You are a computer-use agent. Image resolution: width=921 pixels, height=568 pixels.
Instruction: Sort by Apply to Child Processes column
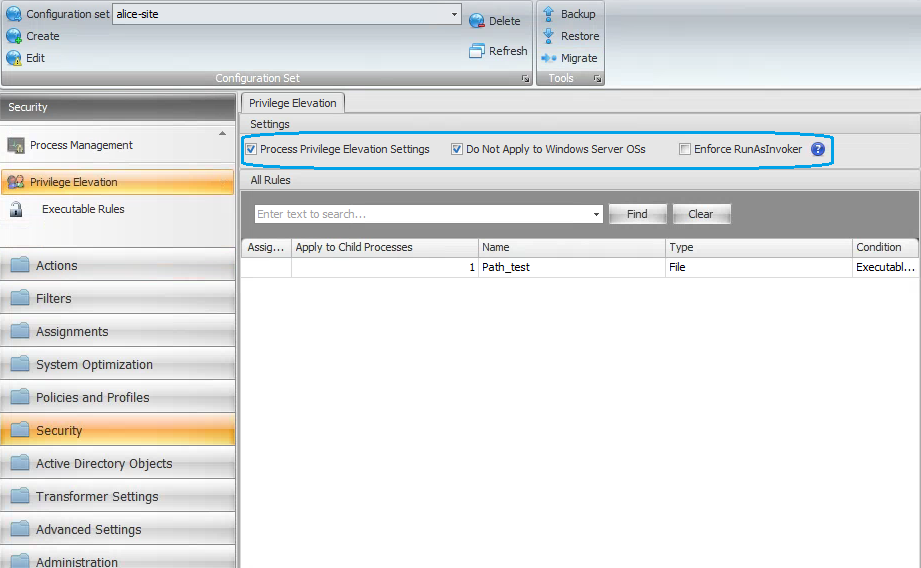click(385, 247)
